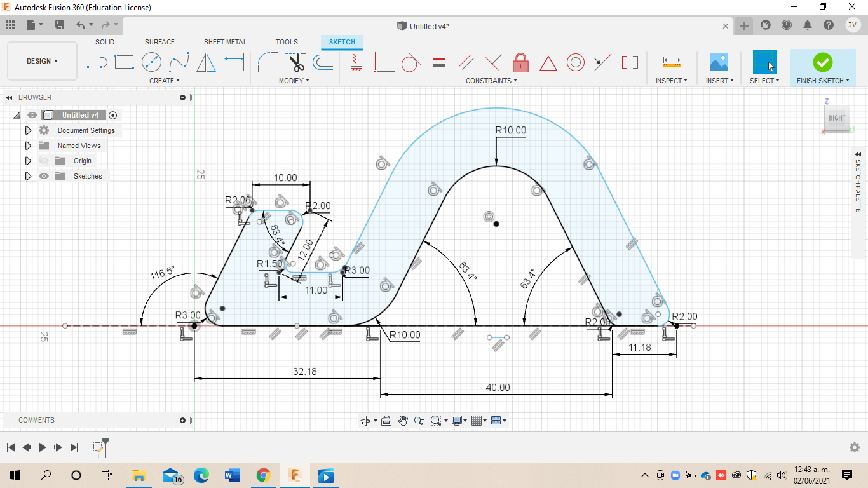Viewport: 868px width, 488px height.
Task: Click the SKETCH tab
Action: (342, 42)
